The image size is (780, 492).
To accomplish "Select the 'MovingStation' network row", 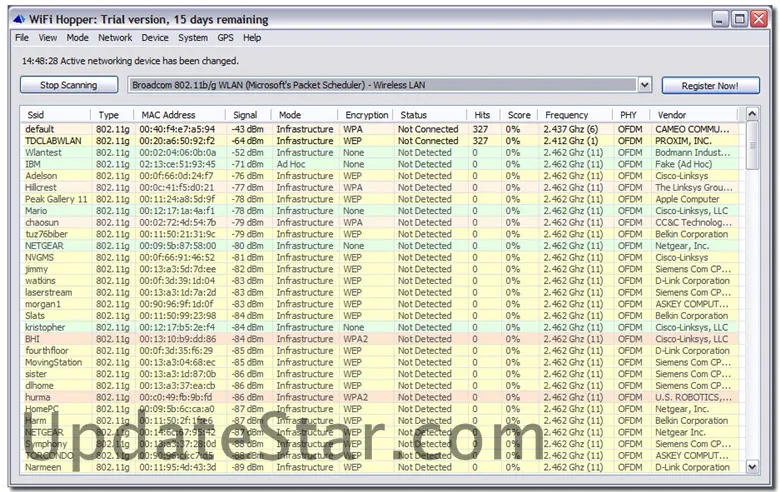I will pyautogui.click(x=383, y=362).
